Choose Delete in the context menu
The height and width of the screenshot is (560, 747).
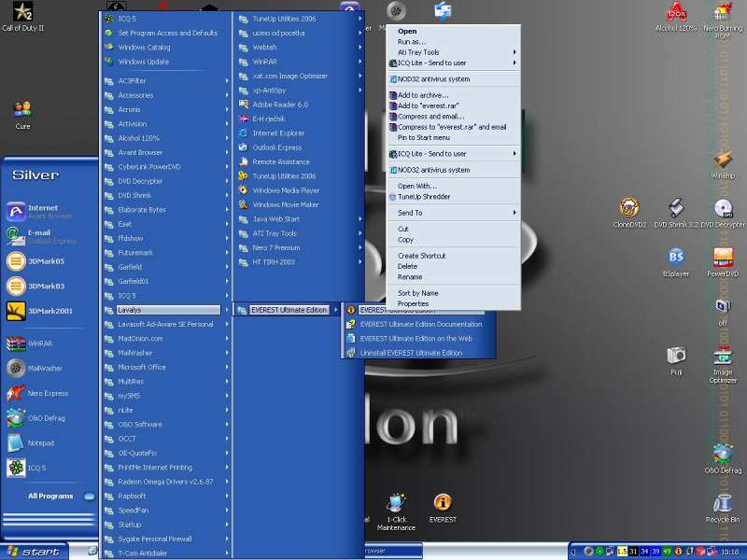pyautogui.click(x=453, y=266)
